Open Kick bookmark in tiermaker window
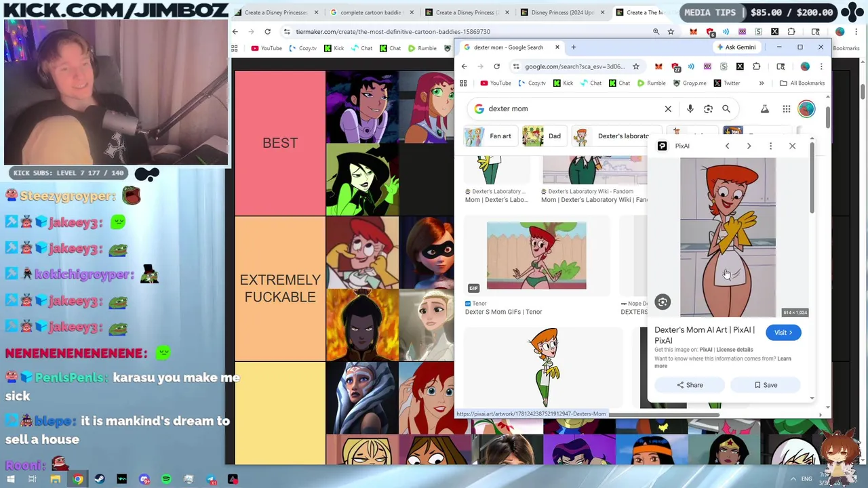This screenshot has height=488, width=868. click(334, 48)
